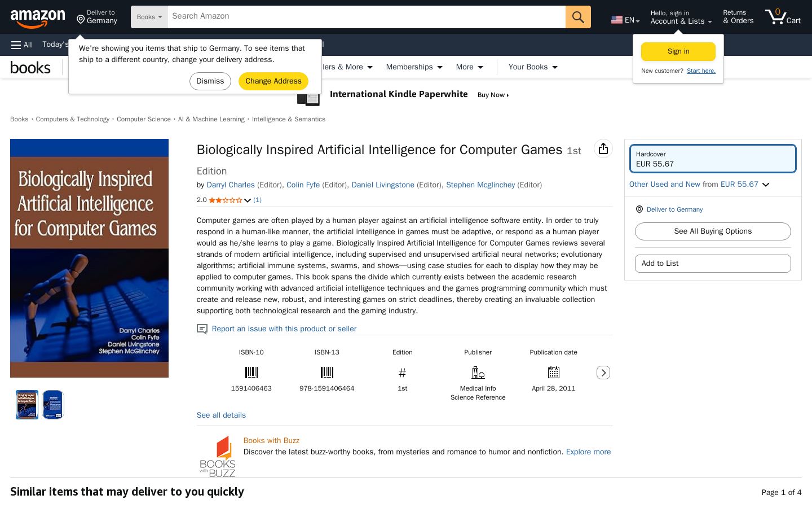Click into the Search Amazon field
The width and height of the screenshot is (812, 508).
(x=367, y=17)
